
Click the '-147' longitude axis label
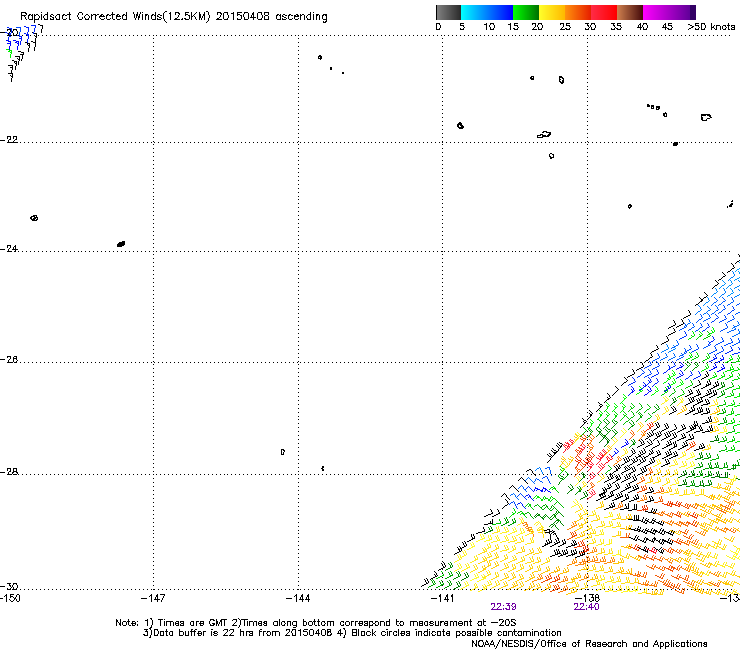pos(153,599)
